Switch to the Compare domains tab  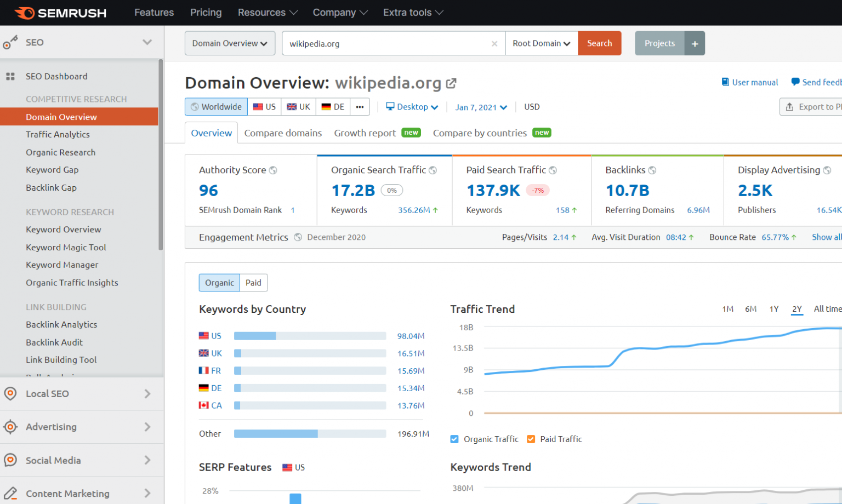[283, 133]
